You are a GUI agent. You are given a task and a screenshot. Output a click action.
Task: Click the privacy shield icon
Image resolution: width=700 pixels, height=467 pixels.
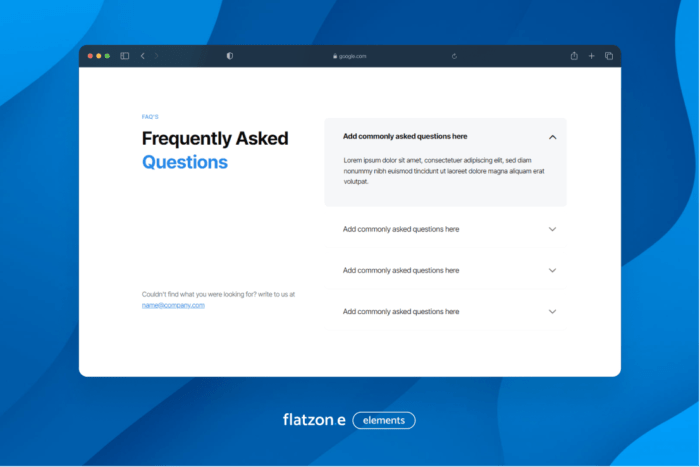[x=230, y=56]
